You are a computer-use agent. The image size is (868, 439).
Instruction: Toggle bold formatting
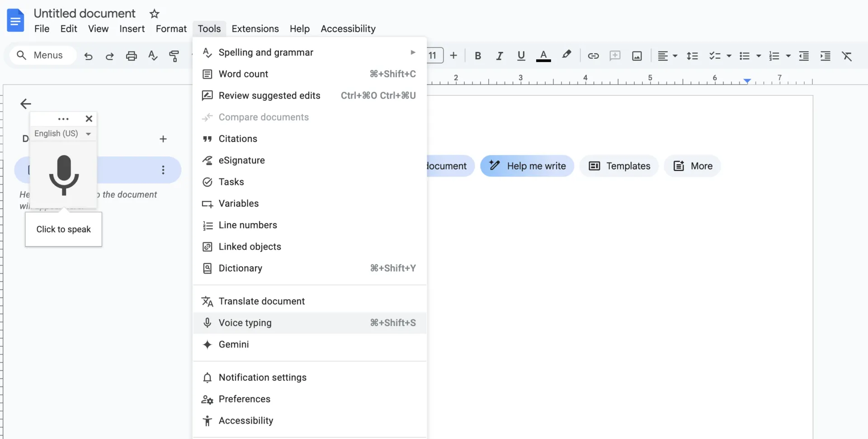pyautogui.click(x=477, y=56)
